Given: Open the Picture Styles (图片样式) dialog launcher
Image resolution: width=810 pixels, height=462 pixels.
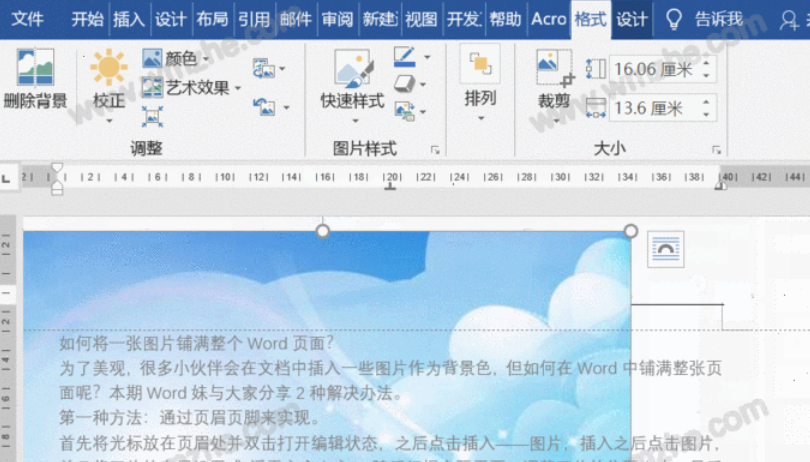Looking at the screenshot, I should coord(435,150).
